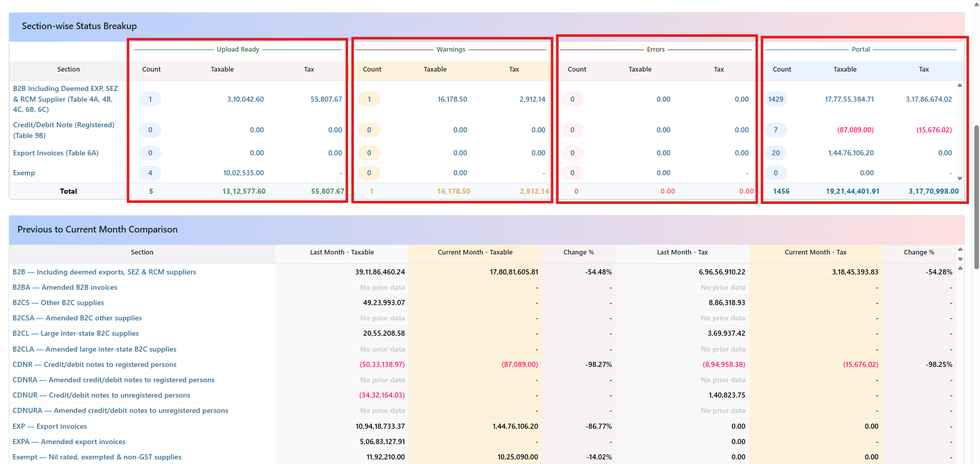Open EXP — Export invoices comparison row
The image size is (980, 464).
point(50,426)
